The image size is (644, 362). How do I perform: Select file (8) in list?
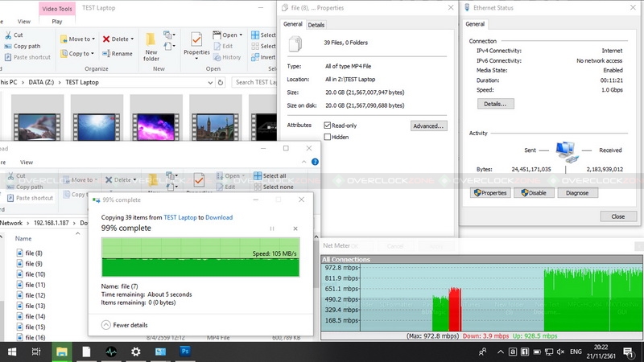coord(30,253)
